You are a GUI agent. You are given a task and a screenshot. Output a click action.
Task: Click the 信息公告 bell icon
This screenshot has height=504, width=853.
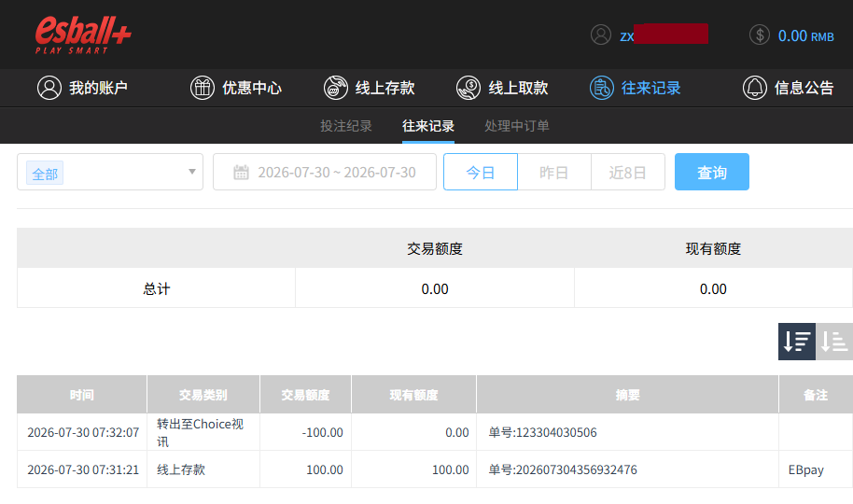(754, 88)
